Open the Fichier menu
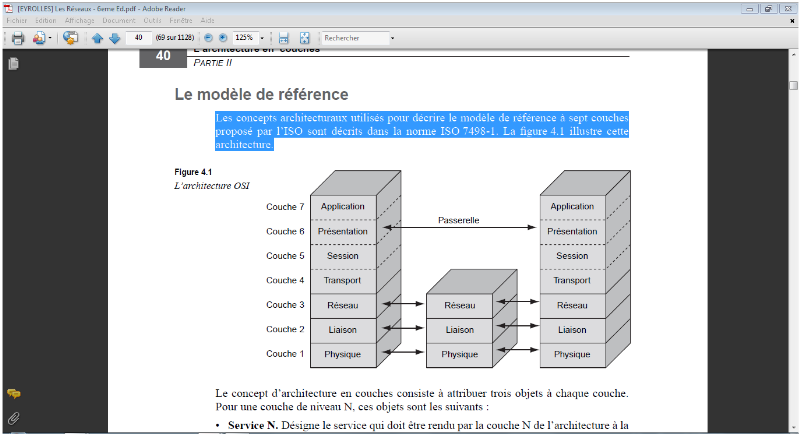Viewport: 800px width, 434px height. click(17, 20)
